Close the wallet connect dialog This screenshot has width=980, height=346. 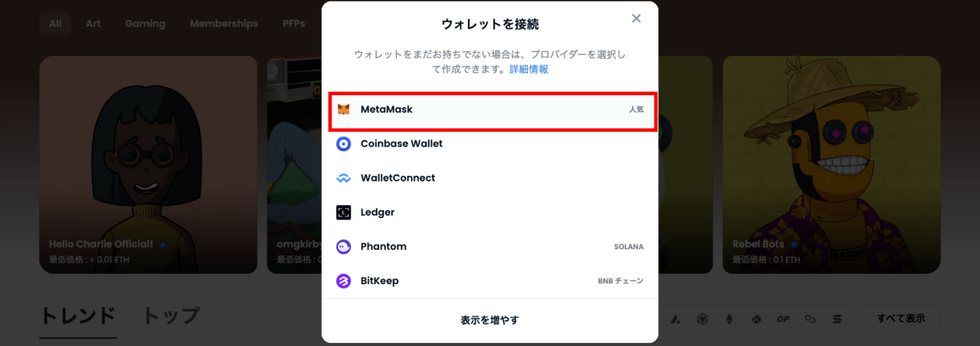coord(636,19)
